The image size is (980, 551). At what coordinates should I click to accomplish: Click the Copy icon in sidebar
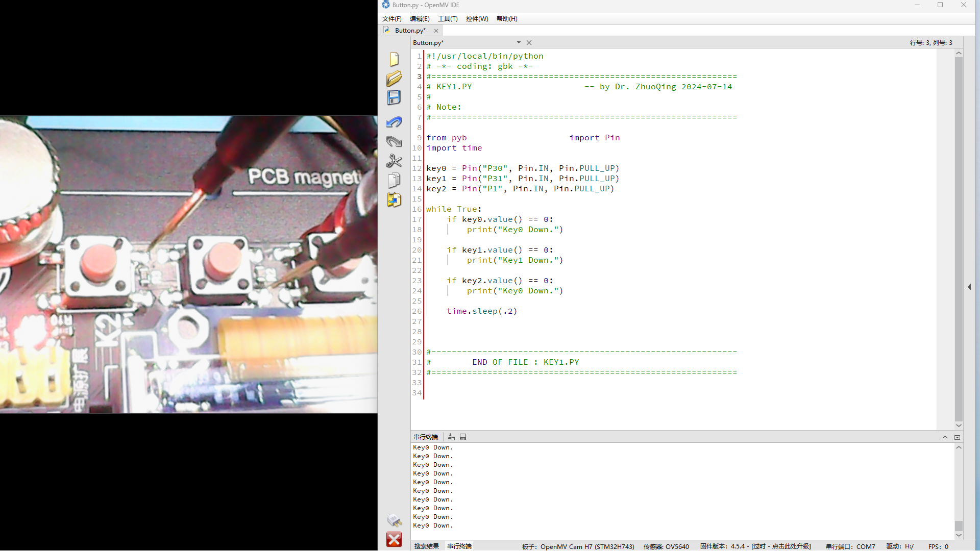[x=394, y=180]
